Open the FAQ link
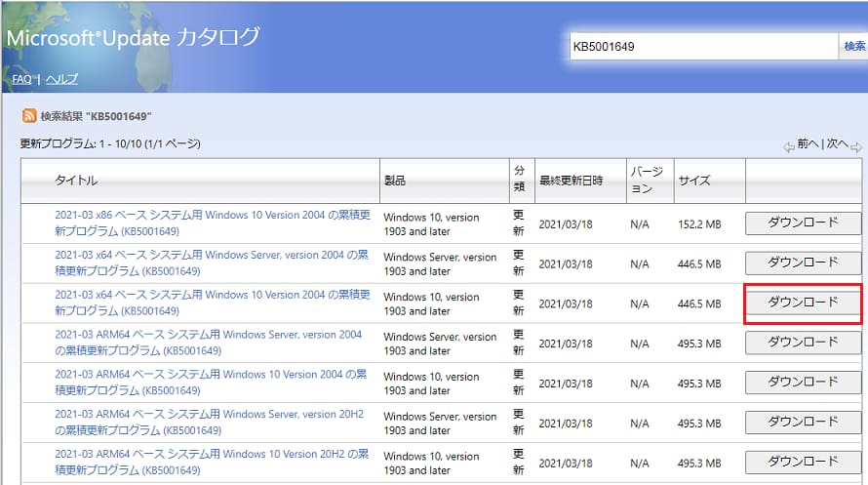The image size is (868, 485). click(21, 79)
